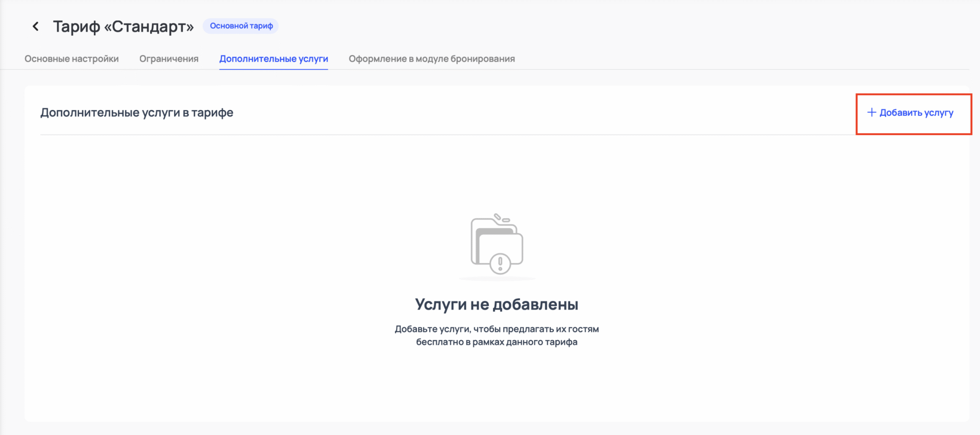Click the Дополнительные услуги в тарифе heading
Image resolution: width=980 pixels, height=435 pixels.
[x=137, y=113]
